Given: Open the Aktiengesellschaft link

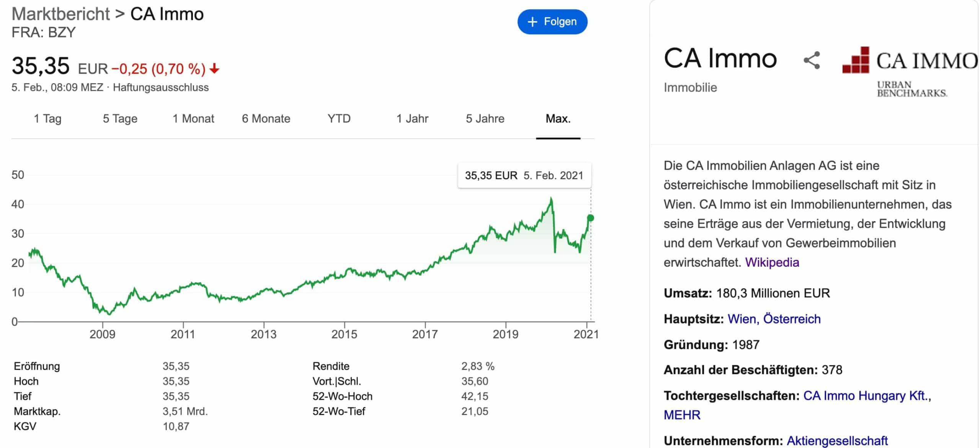Looking at the screenshot, I should 837,441.
